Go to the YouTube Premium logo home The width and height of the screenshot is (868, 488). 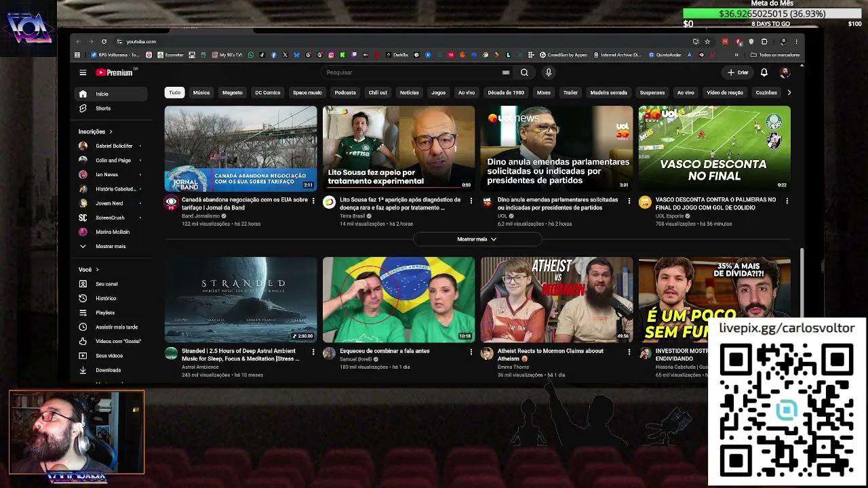click(x=116, y=73)
